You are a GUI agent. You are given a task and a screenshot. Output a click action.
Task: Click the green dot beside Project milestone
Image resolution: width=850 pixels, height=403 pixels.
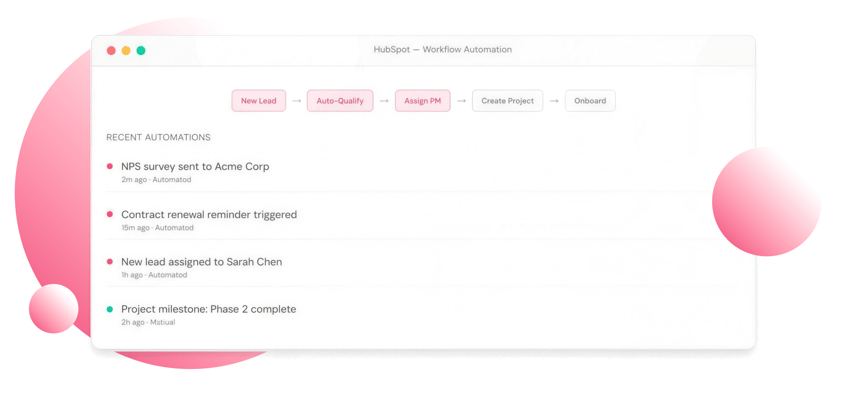pyautogui.click(x=110, y=309)
